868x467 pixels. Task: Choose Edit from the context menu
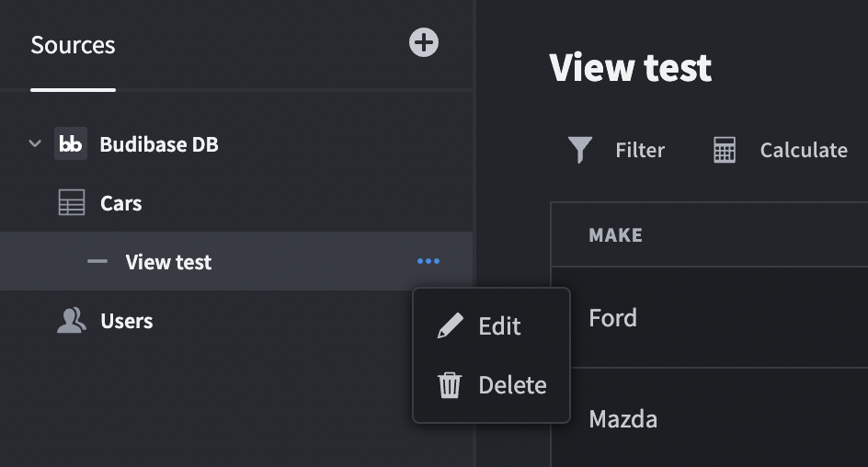coord(499,326)
